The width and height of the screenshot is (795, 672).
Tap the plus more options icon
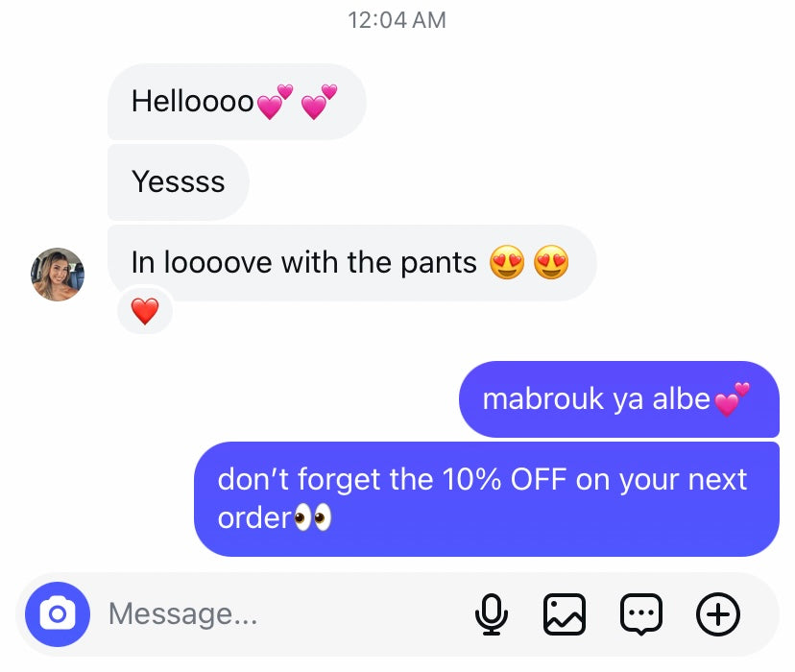coord(717,613)
